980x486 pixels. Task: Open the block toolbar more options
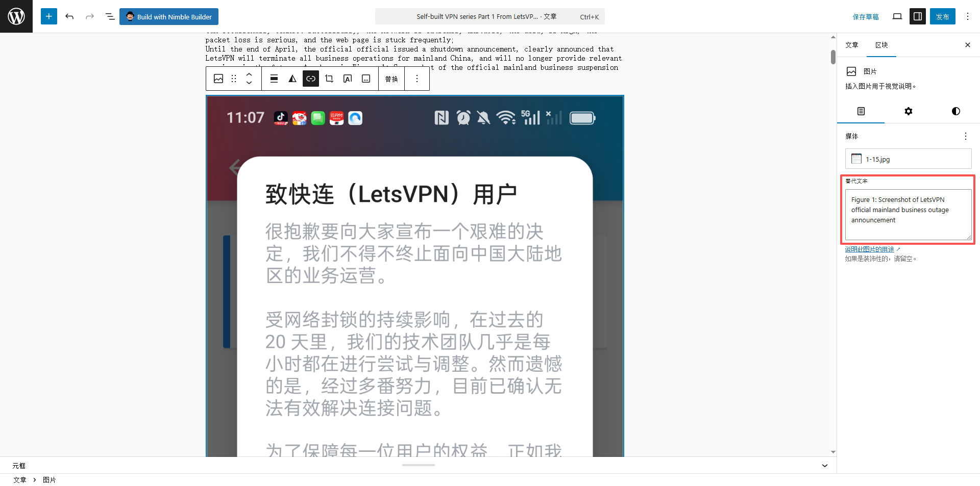(417, 79)
